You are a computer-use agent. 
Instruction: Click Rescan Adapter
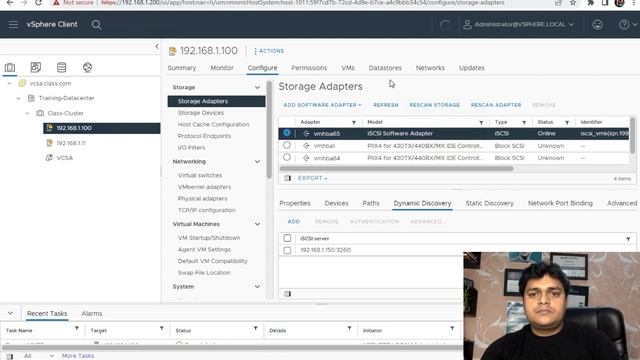[496, 105]
